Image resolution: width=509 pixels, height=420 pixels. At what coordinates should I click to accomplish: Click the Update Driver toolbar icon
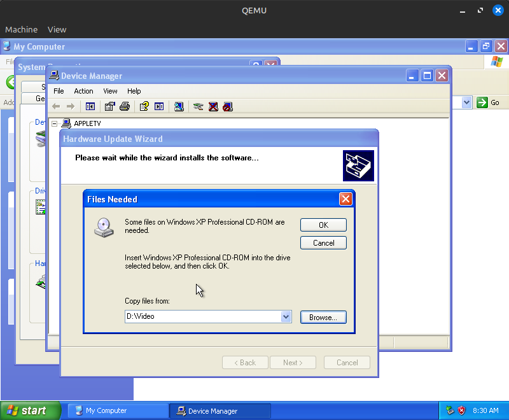click(x=198, y=106)
